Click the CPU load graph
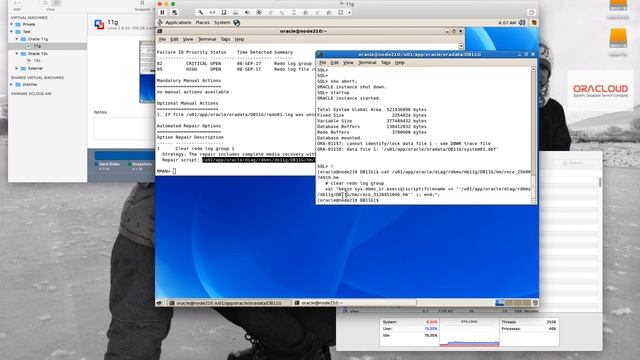The image size is (640, 360). pos(469,333)
